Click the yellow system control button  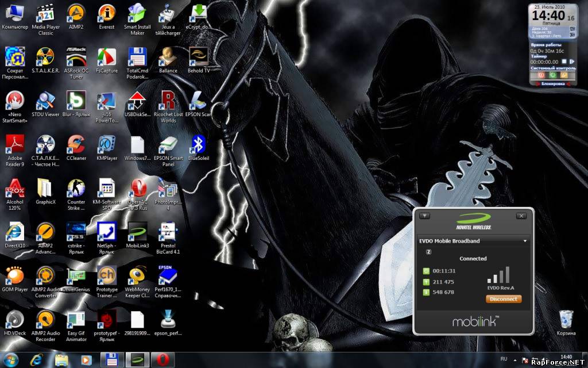coord(564,75)
